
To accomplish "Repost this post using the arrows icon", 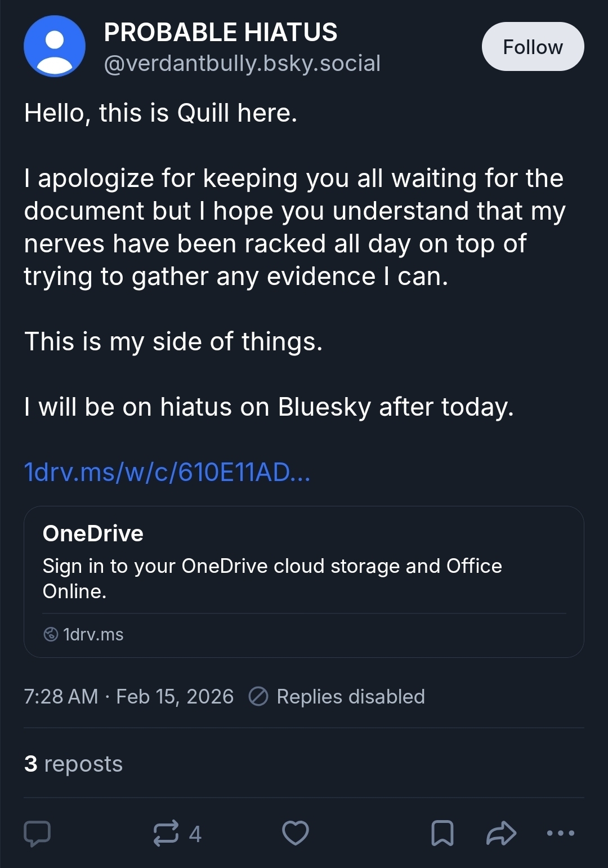I will pyautogui.click(x=166, y=833).
